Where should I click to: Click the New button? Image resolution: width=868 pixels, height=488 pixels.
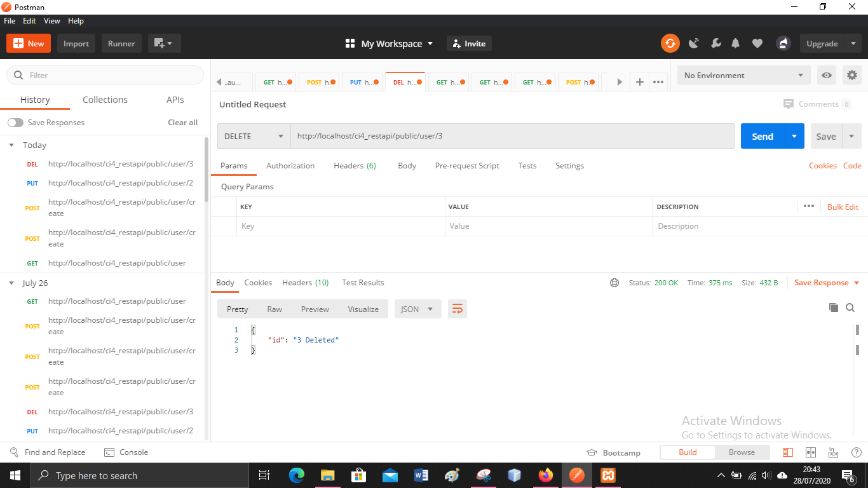29,43
